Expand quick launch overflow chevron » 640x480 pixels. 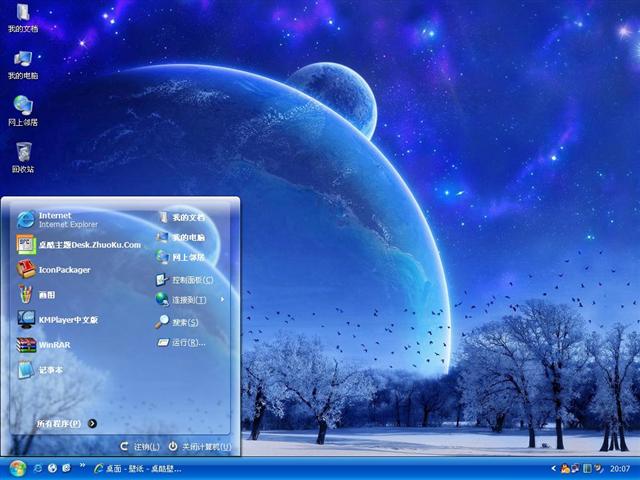coord(82,465)
